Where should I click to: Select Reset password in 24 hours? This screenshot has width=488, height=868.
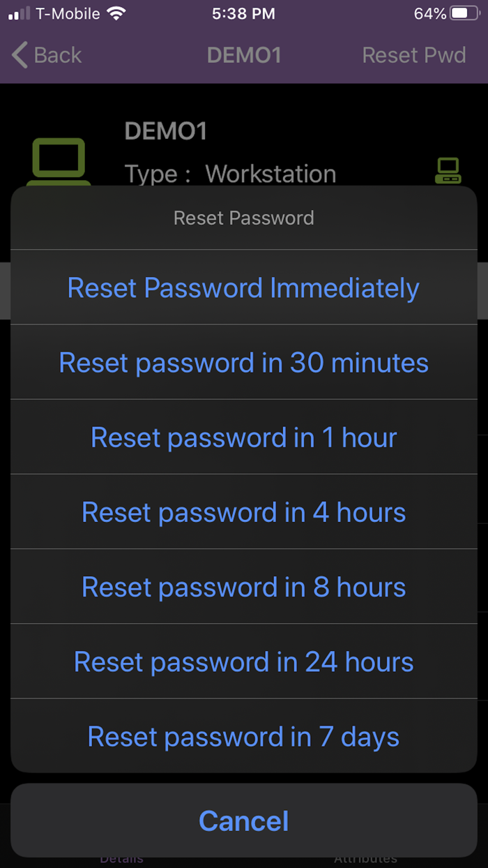[243, 661]
